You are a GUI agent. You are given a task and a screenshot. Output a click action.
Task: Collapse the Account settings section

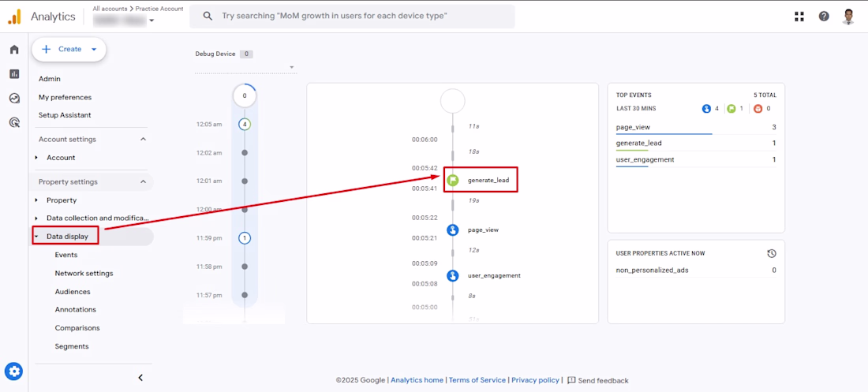pos(143,140)
